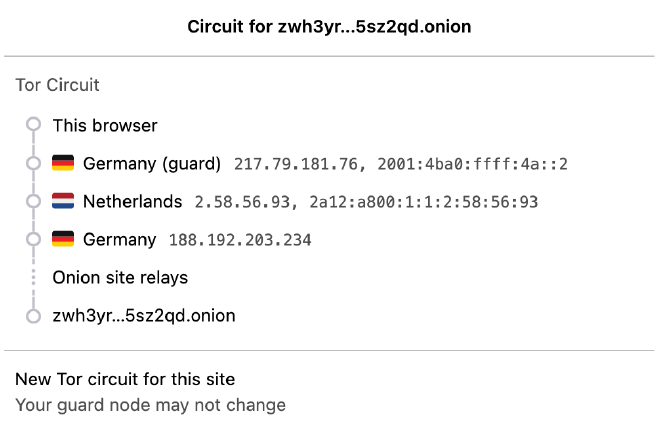Click the Tor Circuit section heading
Viewport: 660px width, 430px height.
pyautogui.click(x=58, y=85)
